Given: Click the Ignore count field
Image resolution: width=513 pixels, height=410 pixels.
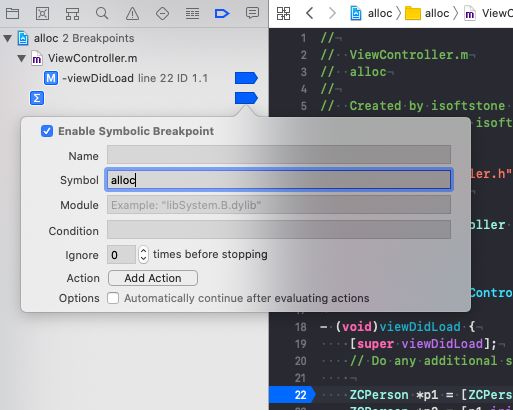Looking at the screenshot, I should (x=121, y=255).
